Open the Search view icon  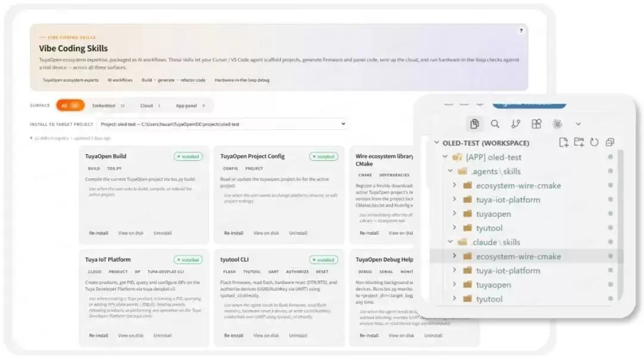click(x=495, y=124)
